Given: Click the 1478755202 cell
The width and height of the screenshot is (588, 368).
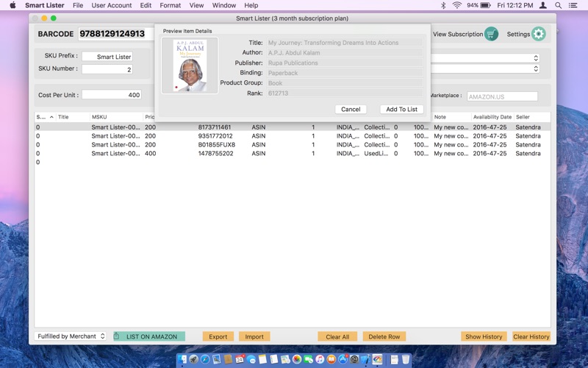Looking at the screenshot, I should click(215, 153).
